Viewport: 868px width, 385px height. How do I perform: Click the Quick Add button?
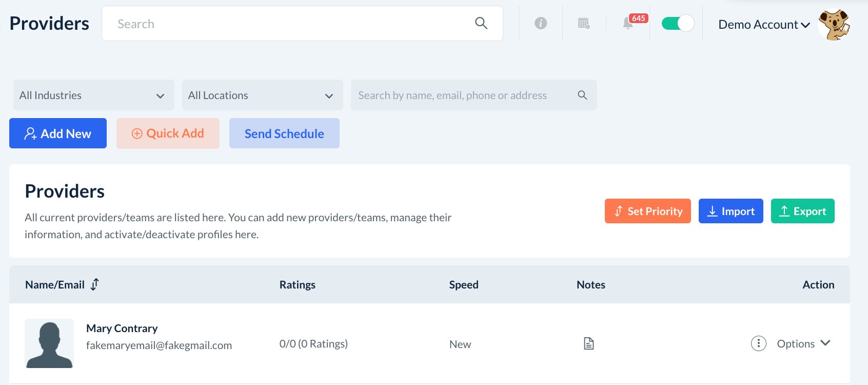(x=168, y=133)
